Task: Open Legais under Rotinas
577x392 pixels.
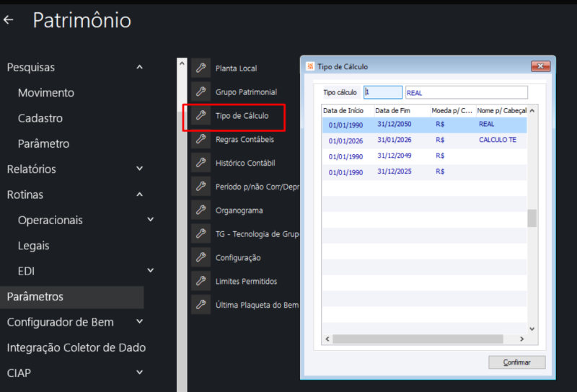Action: coord(33,246)
